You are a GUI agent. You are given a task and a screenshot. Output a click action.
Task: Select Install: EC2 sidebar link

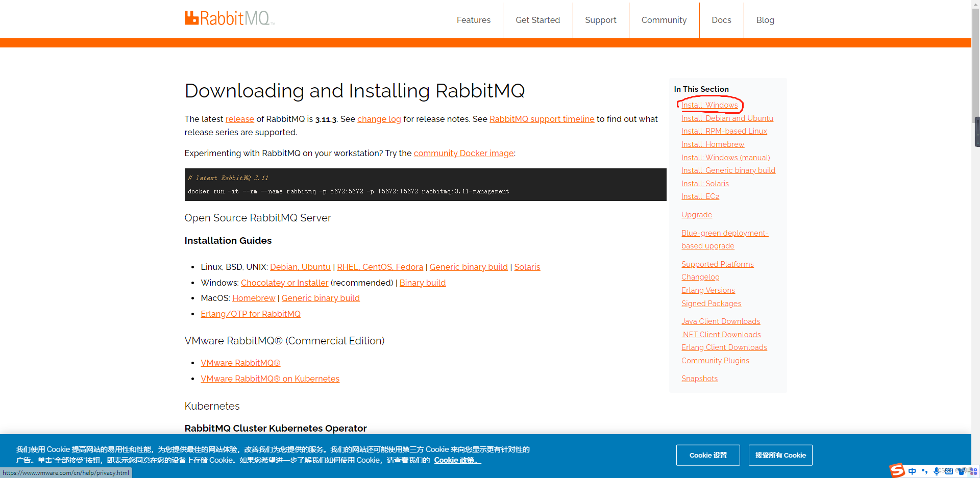700,196
